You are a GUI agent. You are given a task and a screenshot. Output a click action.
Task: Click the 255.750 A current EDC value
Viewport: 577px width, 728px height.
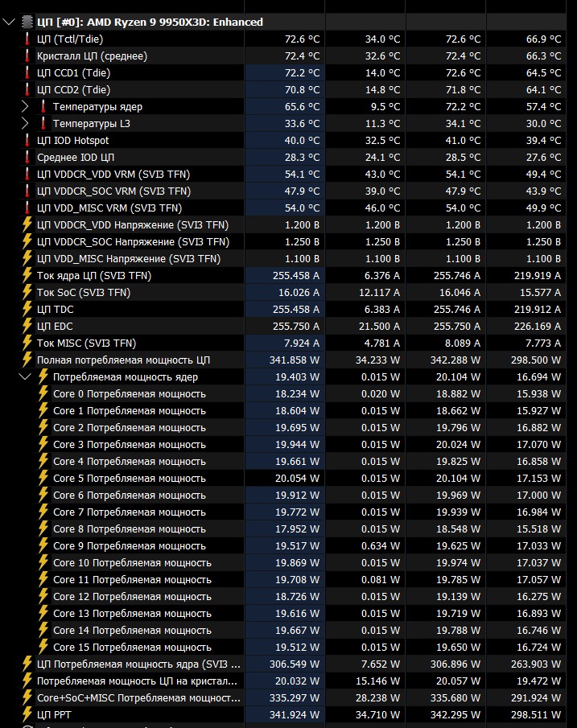pyautogui.click(x=296, y=327)
